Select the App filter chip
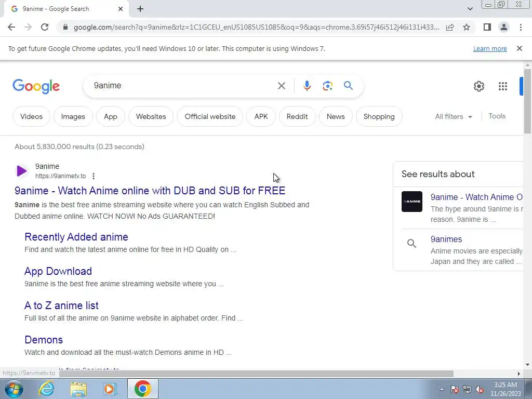This screenshot has width=532, height=399. tap(111, 116)
